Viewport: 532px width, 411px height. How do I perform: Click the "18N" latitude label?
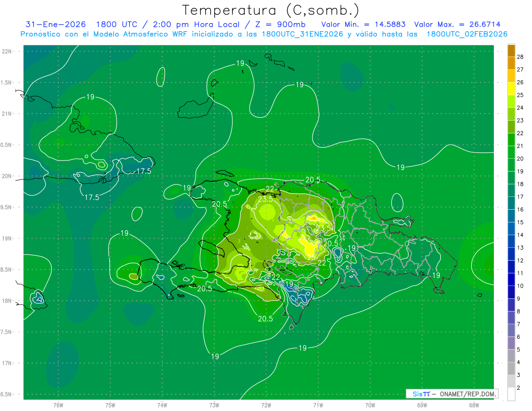[x=8, y=301]
